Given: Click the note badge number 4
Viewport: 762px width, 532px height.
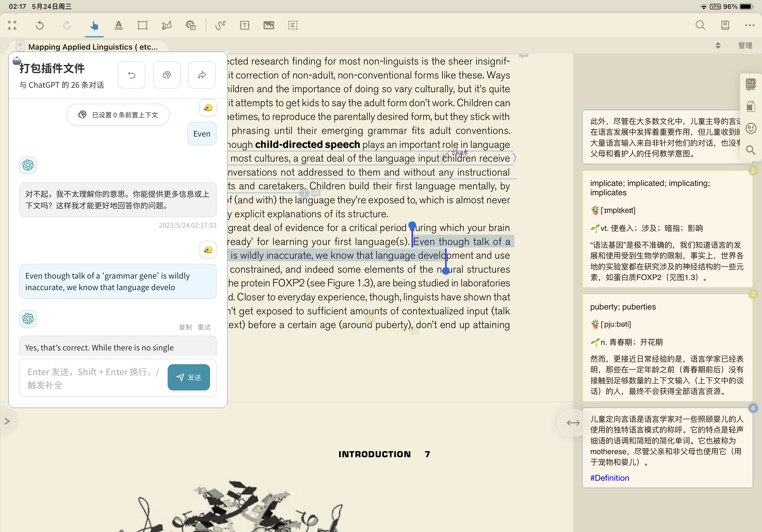Looking at the screenshot, I should (753, 408).
